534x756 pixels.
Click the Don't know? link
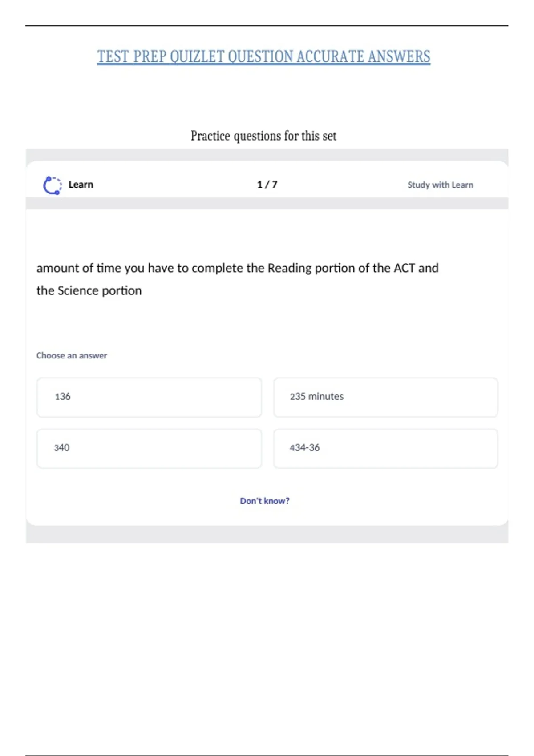point(265,501)
